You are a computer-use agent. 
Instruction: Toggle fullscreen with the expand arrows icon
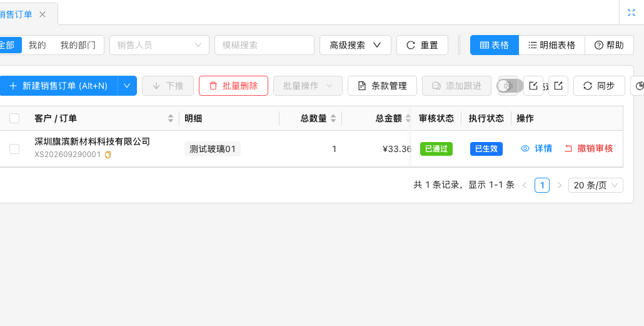[x=631, y=13]
